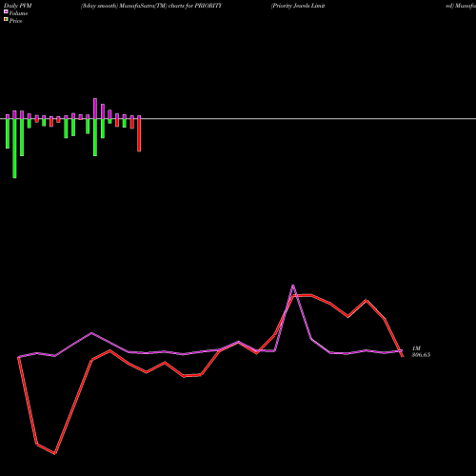Click the Volume legend color swatch
The image size is (476, 476).
6,11
